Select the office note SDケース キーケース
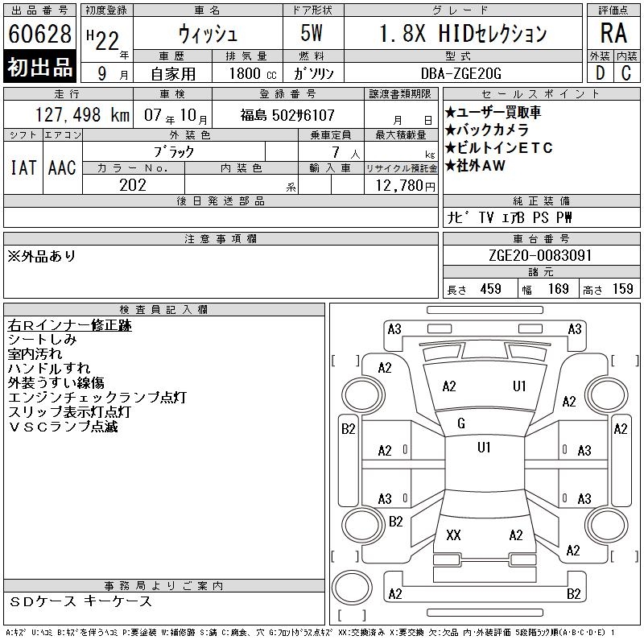Image resolution: width=644 pixels, height=644 pixels. pos(81,601)
